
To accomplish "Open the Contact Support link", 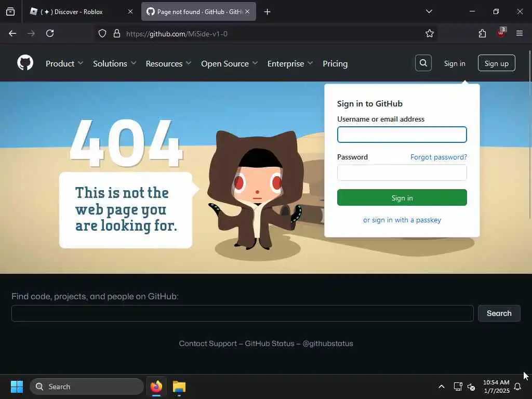I will click(208, 343).
